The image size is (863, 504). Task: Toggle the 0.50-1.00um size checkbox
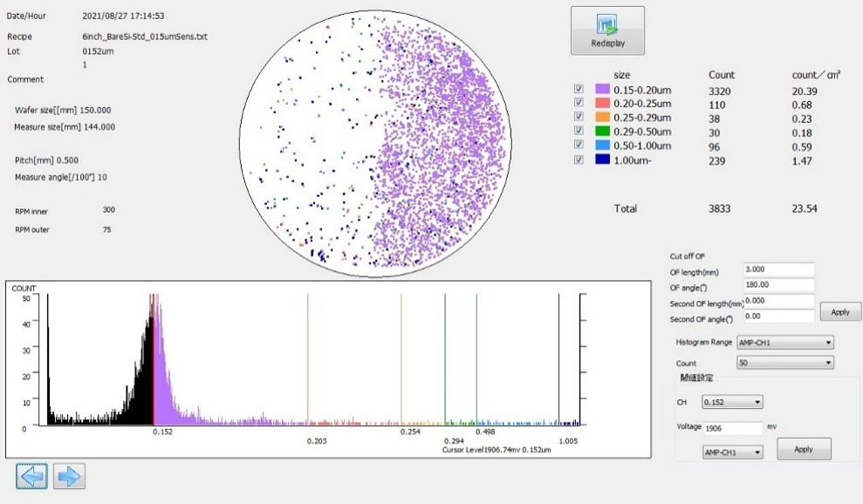tap(579, 146)
